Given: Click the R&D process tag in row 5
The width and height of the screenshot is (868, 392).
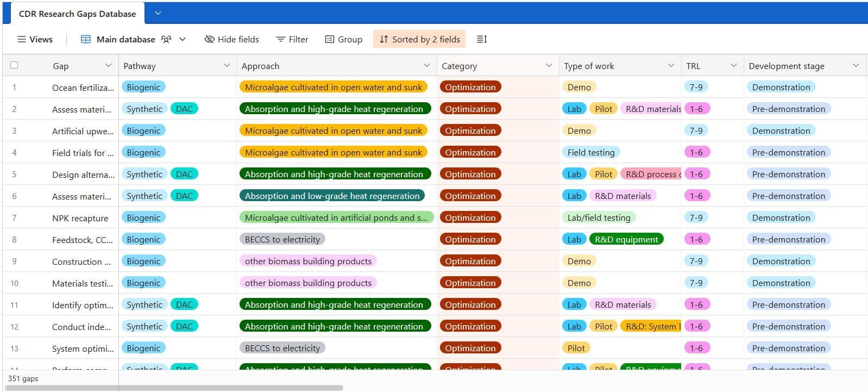Looking at the screenshot, I should tap(651, 174).
